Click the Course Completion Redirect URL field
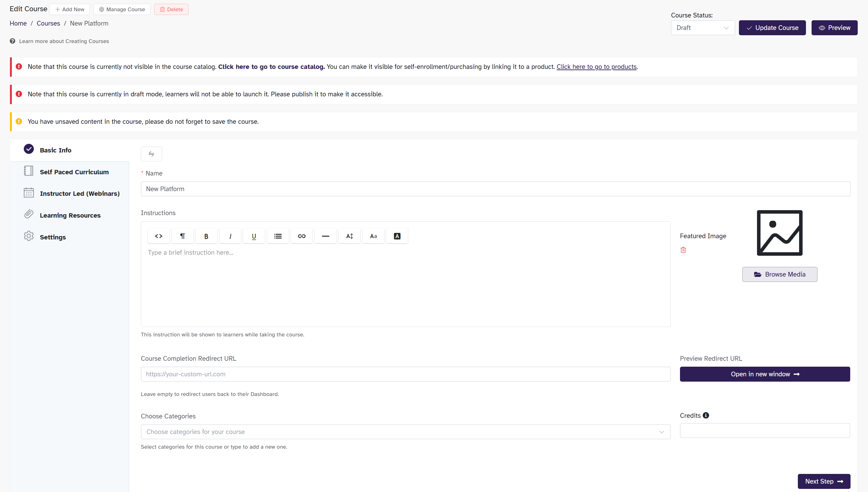The height and width of the screenshot is (492, 868). pos(405,374)
